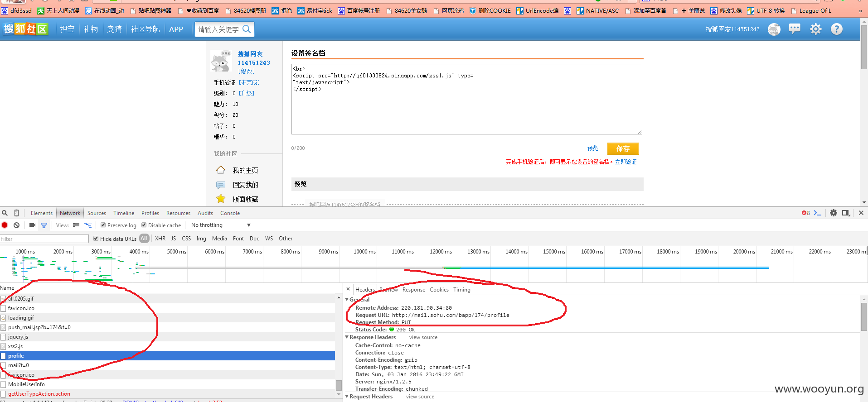
Task: Tick the checkbox beside jquery.js
Action: pyautogui.click(x=4, y=337)
